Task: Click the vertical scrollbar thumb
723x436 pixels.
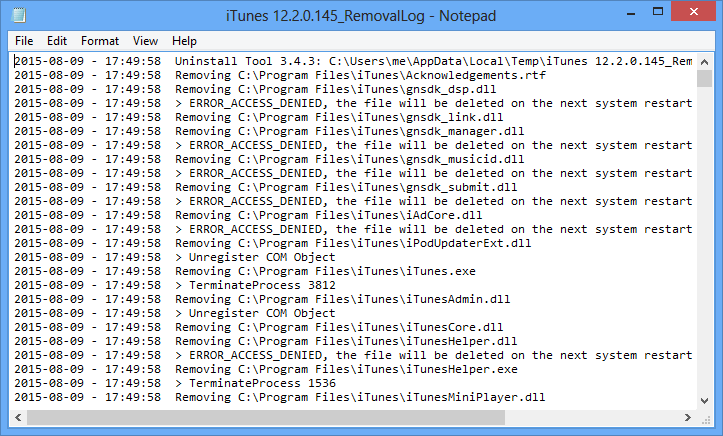Action: click(704, 78)
